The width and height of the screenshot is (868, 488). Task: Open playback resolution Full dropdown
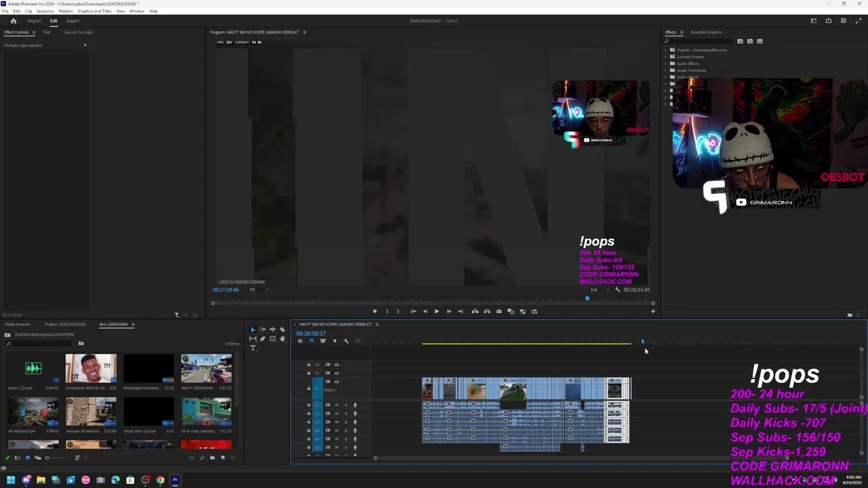(x=598, y=289)
